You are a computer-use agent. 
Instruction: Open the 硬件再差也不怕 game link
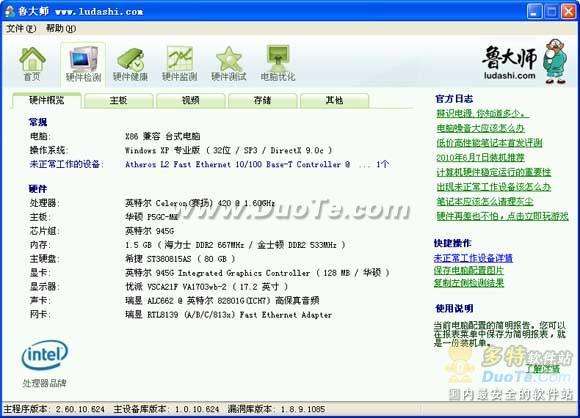502,216
